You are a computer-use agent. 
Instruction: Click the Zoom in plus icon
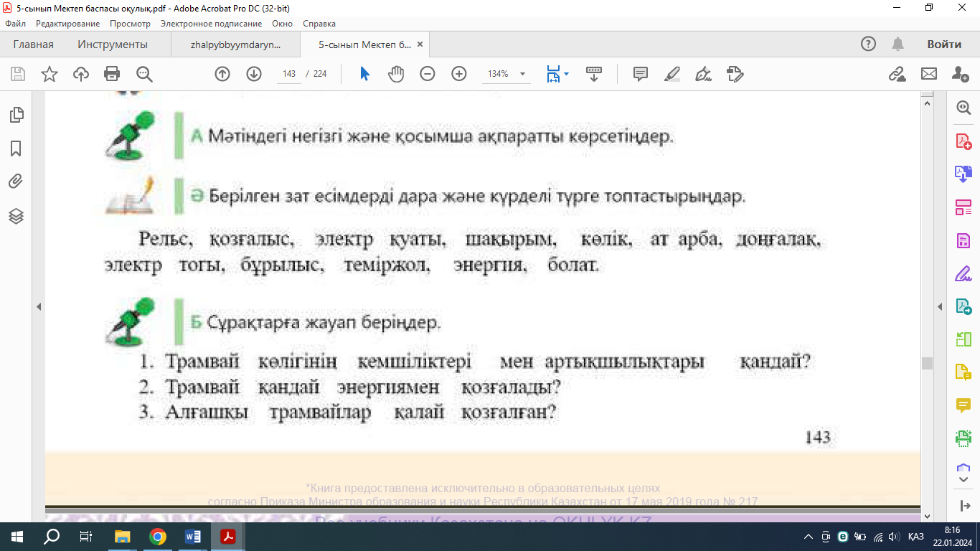pos(459,74)
